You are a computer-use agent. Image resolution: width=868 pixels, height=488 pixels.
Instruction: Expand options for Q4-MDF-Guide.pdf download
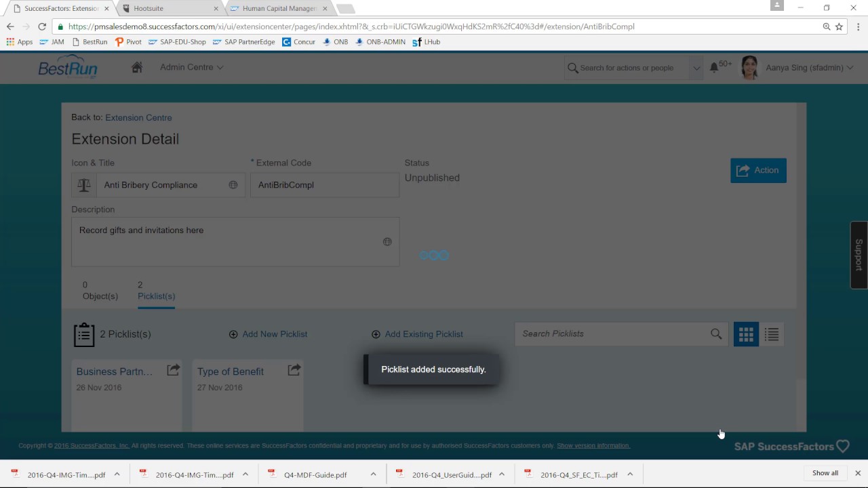pyautogui.click(x=373, y=474)
